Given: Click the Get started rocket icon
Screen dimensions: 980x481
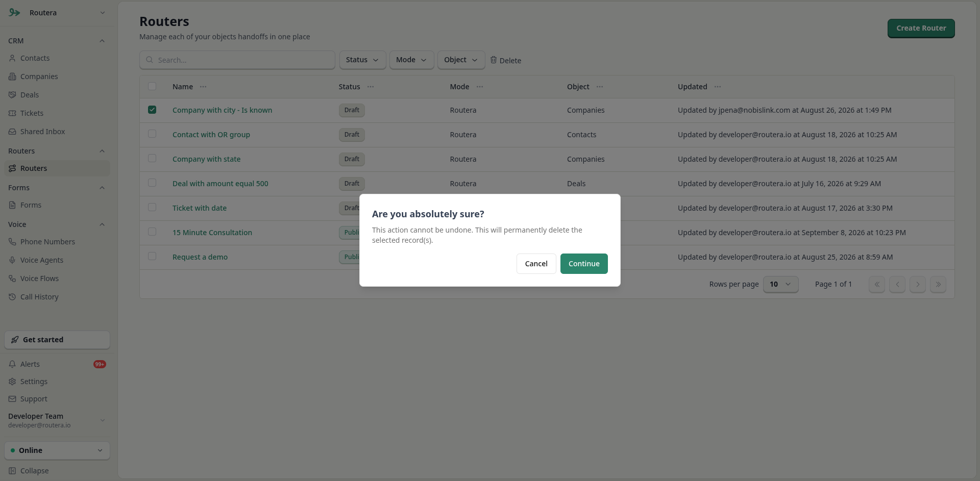Looking at the screenshot, I should [x=15, y=340].
